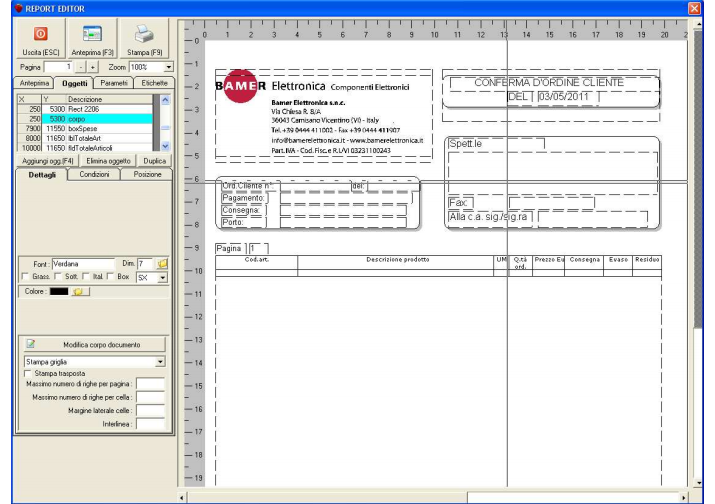Switch to the Oggetti tab
715x504 pixels.
[74, 83]
